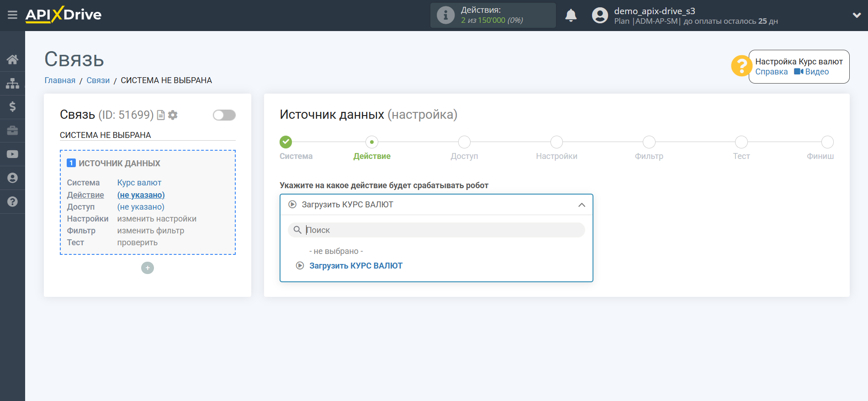Open the Home sidebar icon
The image size is (868, 401).
tap(12, 59)
